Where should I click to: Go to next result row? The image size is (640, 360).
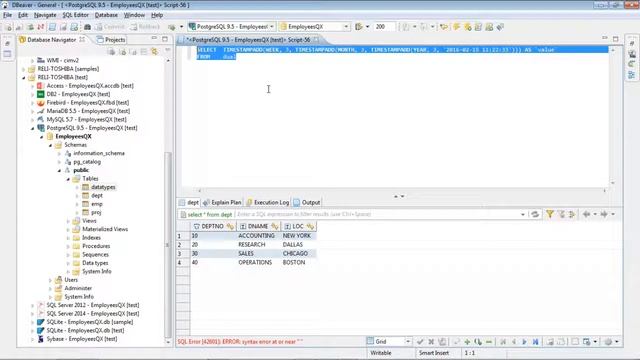click(524, 342)
